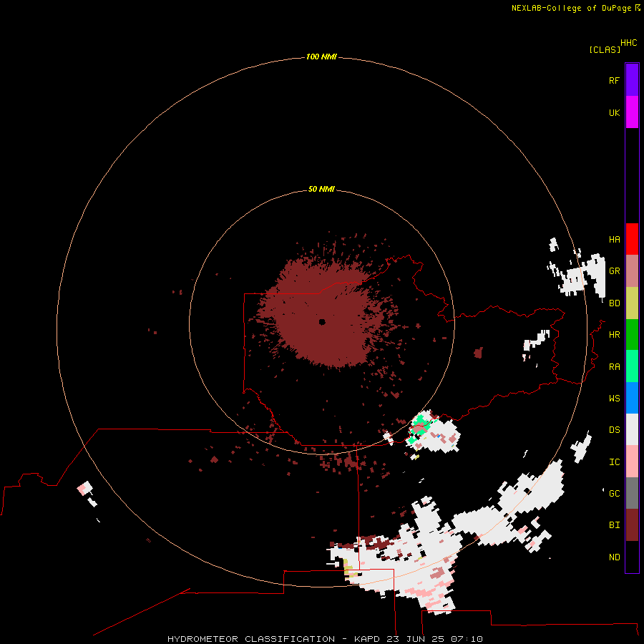Viewport: 644px width, 644px height.
Task: Click the UK magenta legend swatch
Action: (632, 112)
